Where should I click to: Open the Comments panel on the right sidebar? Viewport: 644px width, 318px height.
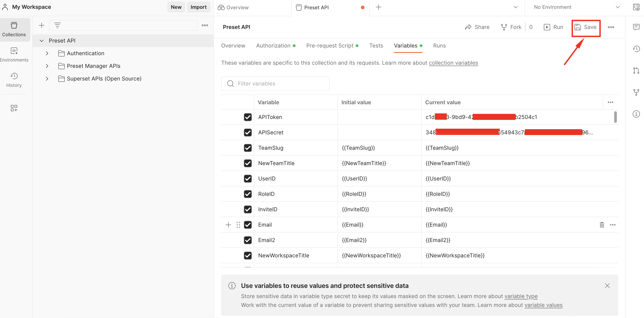click(x=636, y=27)
